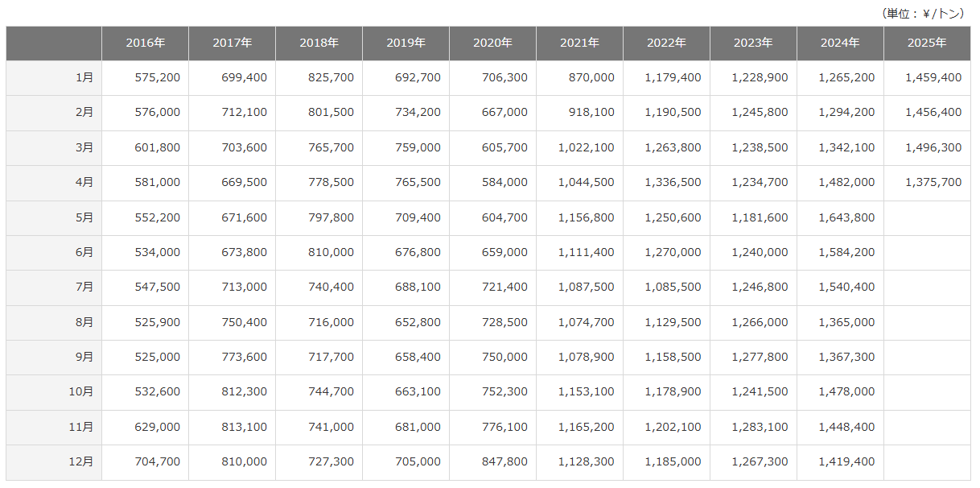Click the 1,336,500 value in 2022年 column

point(673,183)
